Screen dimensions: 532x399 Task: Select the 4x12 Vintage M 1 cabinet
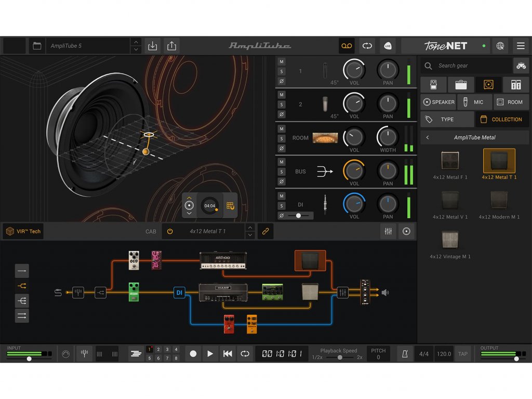[450, 244]
